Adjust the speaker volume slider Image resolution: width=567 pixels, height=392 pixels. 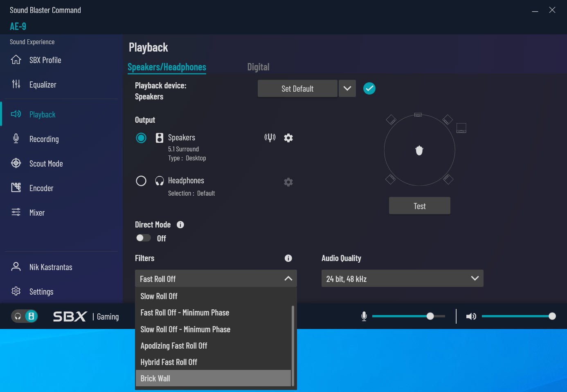[x=519, y=316]
